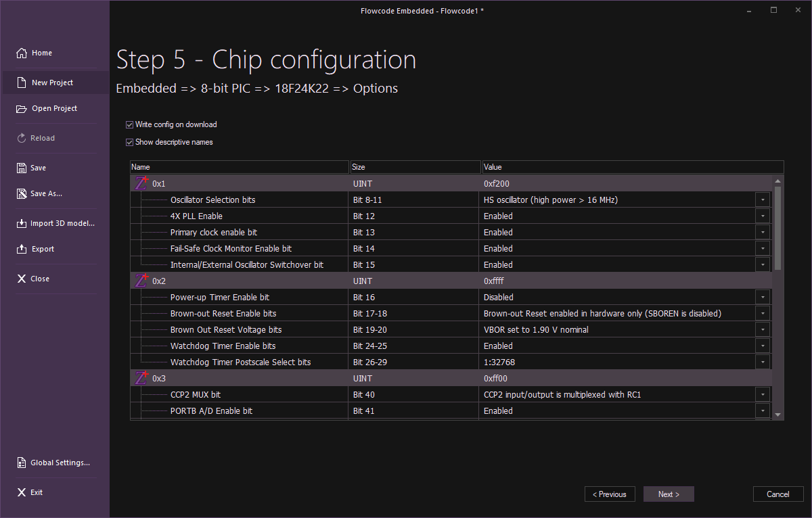
Task: Click the Import 3D model icon
Action: click(22, 223)
